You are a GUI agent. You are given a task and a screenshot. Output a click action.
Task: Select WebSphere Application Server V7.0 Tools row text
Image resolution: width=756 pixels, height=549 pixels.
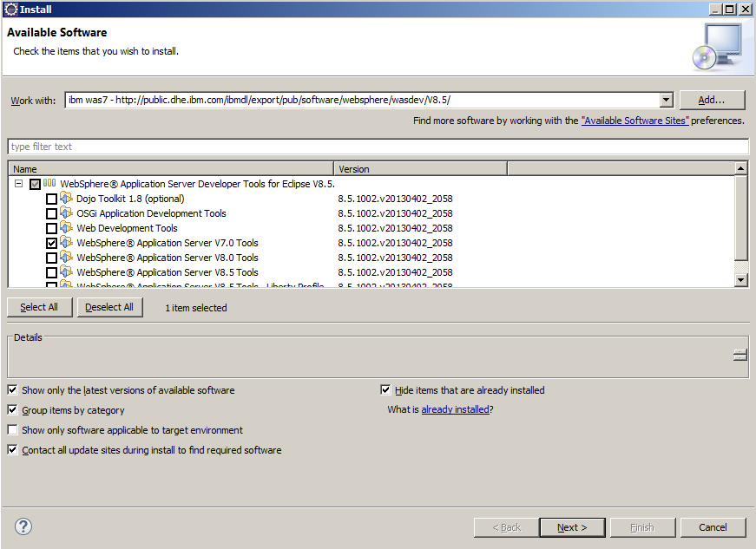[x=168, y=243]
